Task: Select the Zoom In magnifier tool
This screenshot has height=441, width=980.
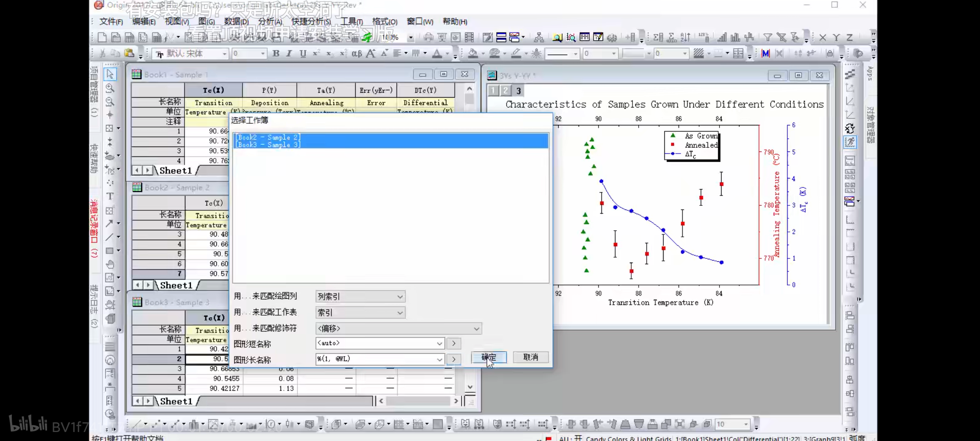Action: 110,88
